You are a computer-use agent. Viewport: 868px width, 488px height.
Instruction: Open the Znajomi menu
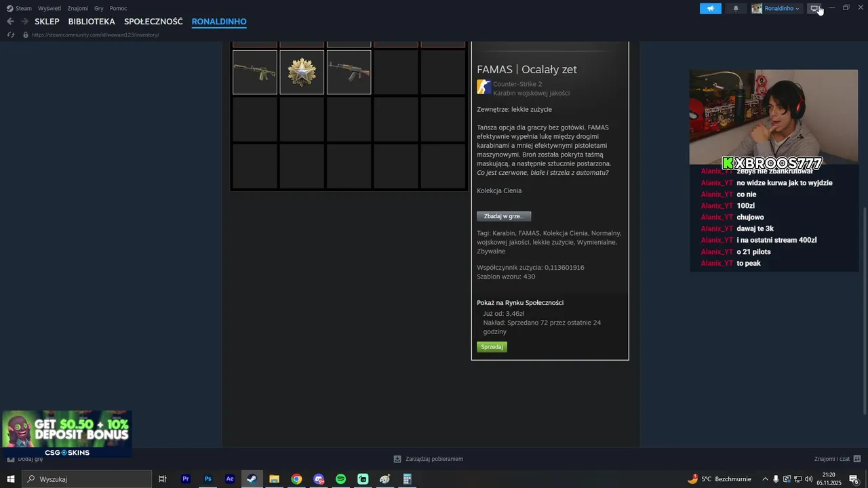pyautogui.click(x=78, y=8)
